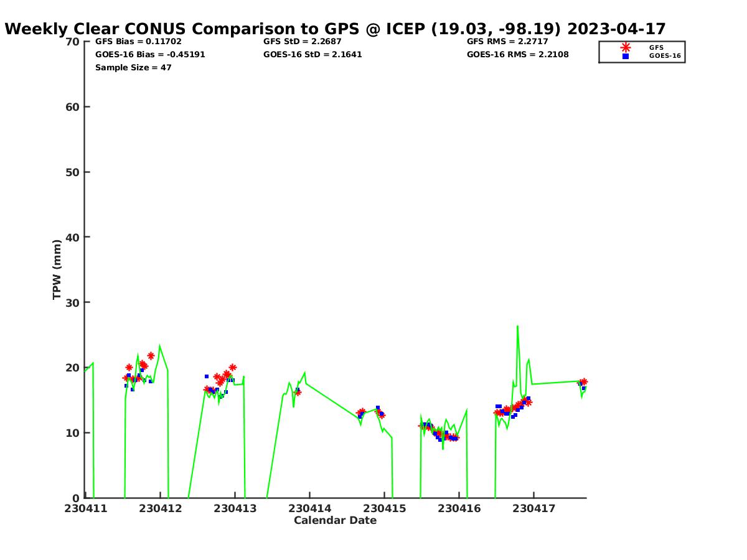Click the y-axis tick label 30
Viewport: 747px width, 560px height.
click(73, 302)
